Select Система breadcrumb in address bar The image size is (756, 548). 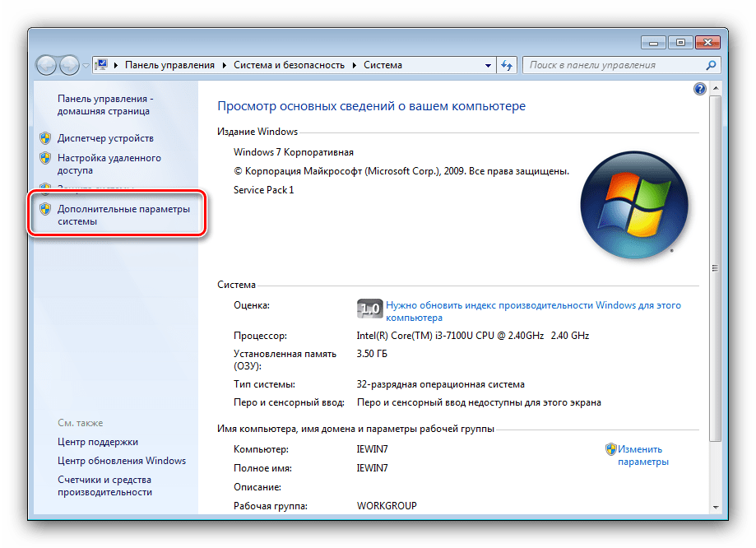tap(383, 65)
